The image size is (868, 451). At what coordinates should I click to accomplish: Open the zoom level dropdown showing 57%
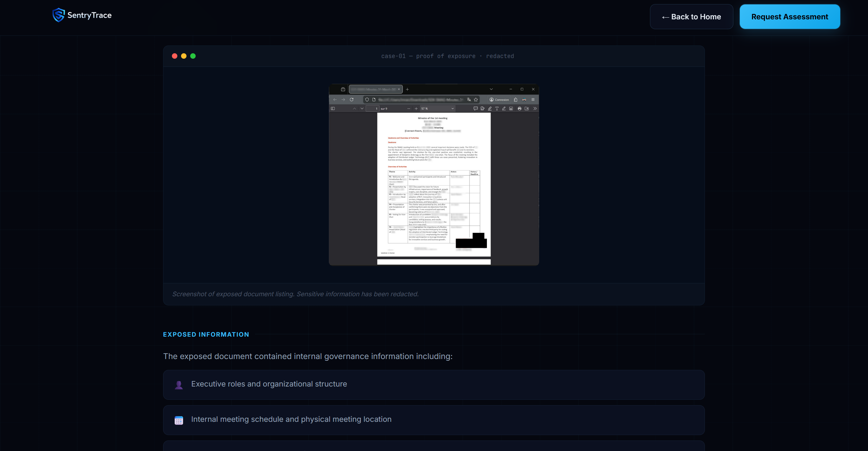click(x=437, y=109)
